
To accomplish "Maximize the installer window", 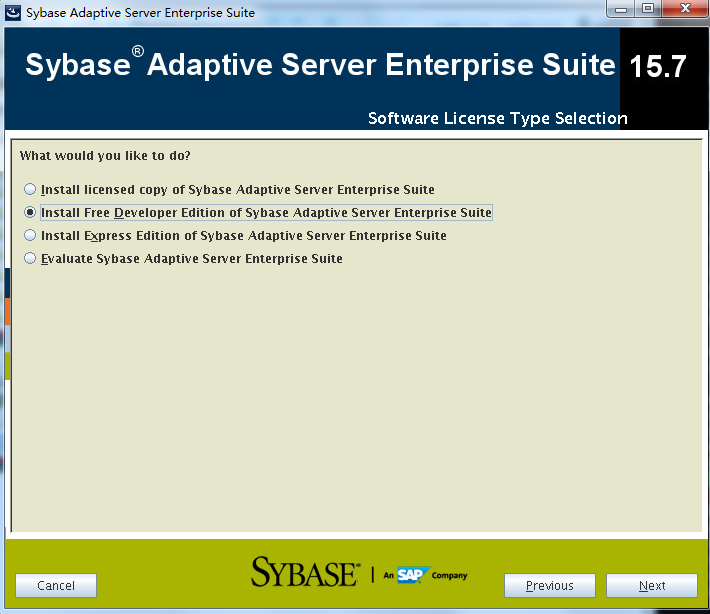I will coord(648,9).
